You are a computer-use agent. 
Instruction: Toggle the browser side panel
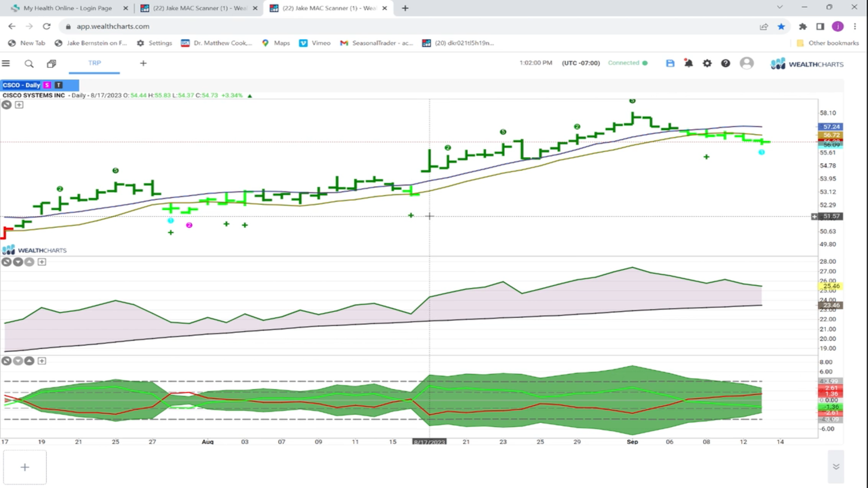tap(820, 27)
